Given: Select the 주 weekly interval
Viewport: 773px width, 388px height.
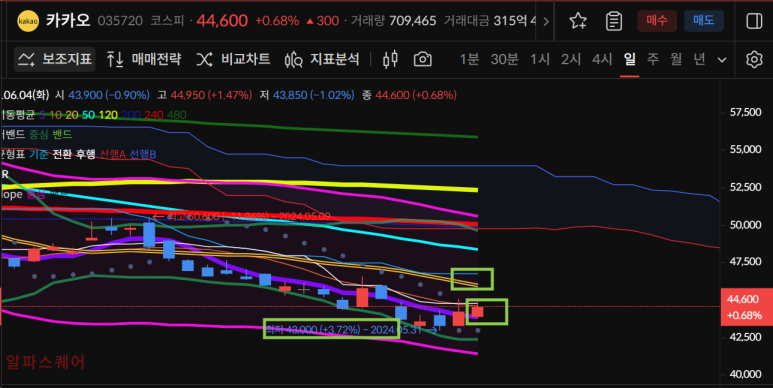Looking at the screenshot, I should coord(653,60).
